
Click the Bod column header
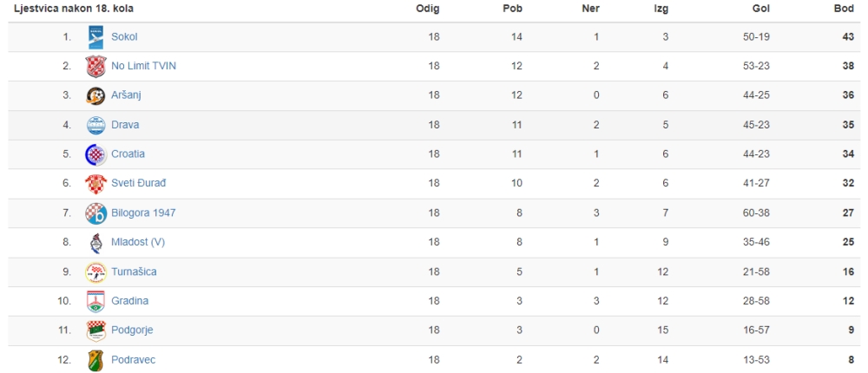[x=845, y=9]
